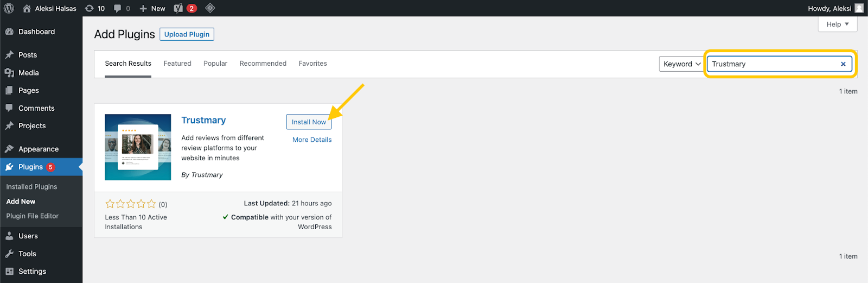Click the Users person icon
868x283 pixels.
(9, 236)
